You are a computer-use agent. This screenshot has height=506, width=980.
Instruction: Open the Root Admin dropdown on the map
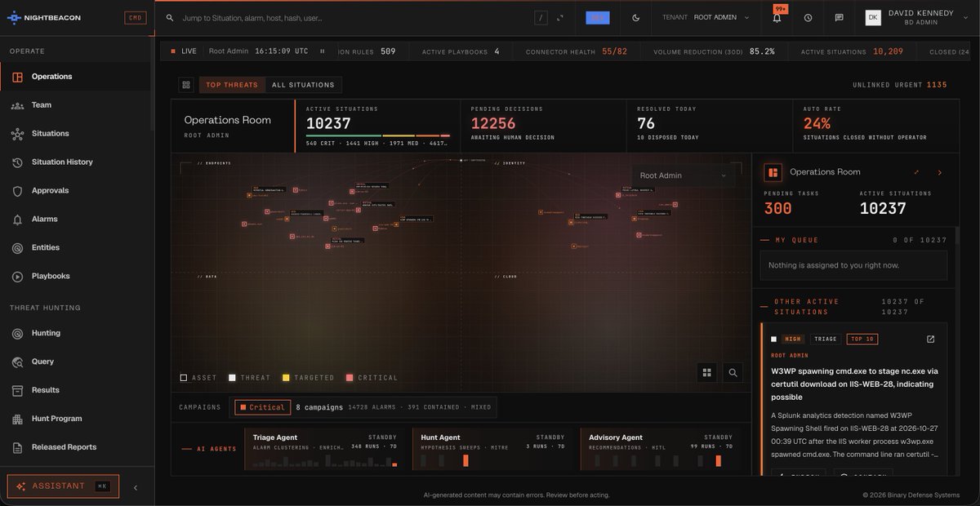682,175
